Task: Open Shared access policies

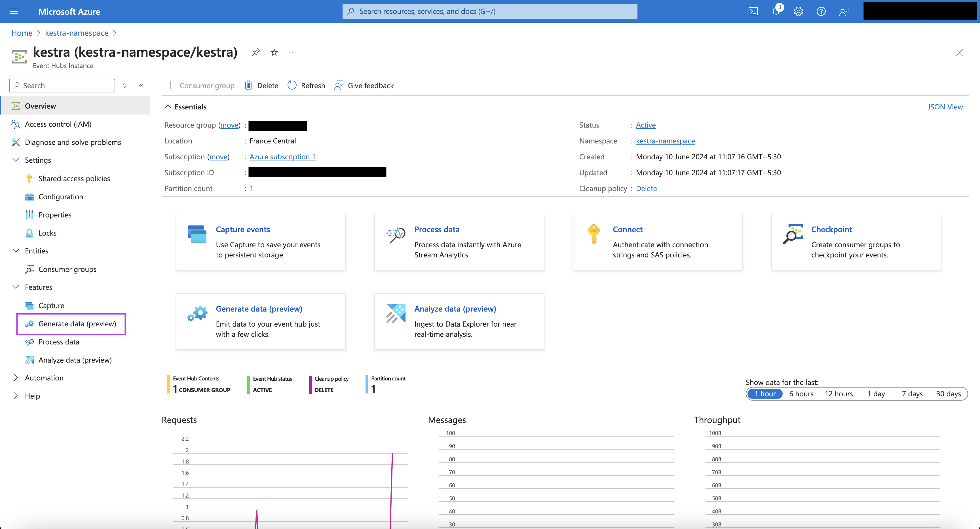Action: (74, 178)
